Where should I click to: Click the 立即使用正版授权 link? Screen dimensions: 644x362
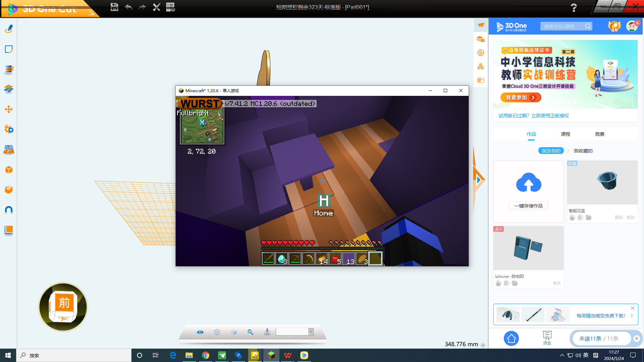pos(550,116)
